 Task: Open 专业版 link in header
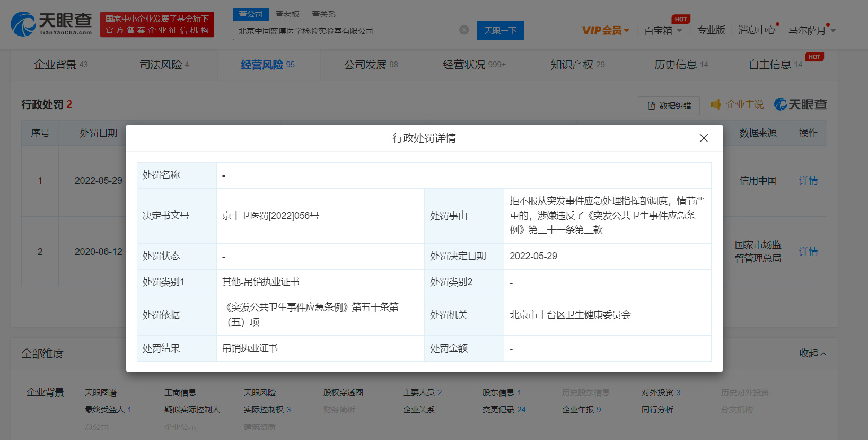[x=711, y=30]
